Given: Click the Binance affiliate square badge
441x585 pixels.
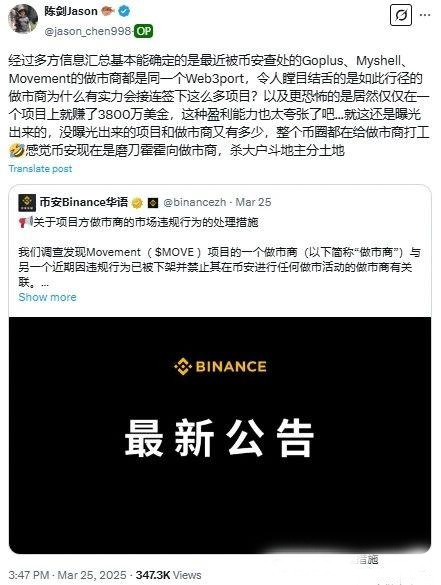Looking at the screenshot, I should click(x=153, y=203).
